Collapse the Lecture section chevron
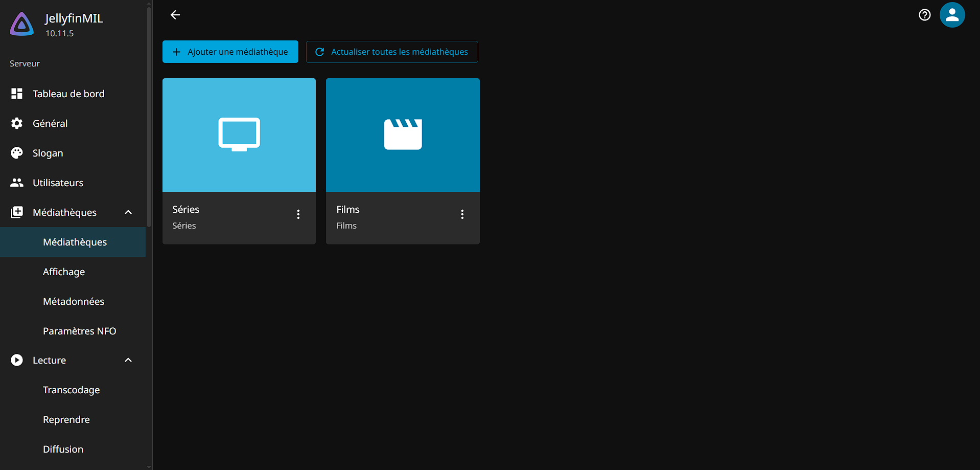Viewport: 980px width, 470px height. [x=128, y=360]
